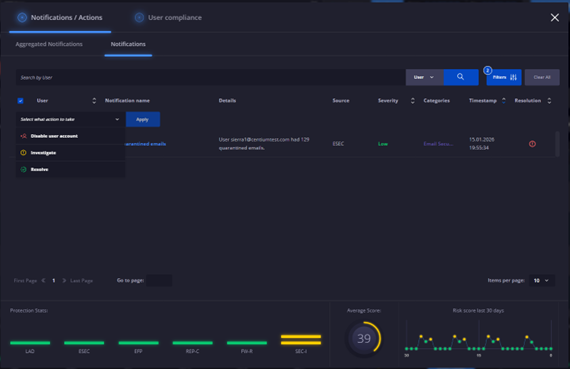This screenshot has width=570, height=369.
Task: Click the quarantined emails details text
Action: coord(264,144)
